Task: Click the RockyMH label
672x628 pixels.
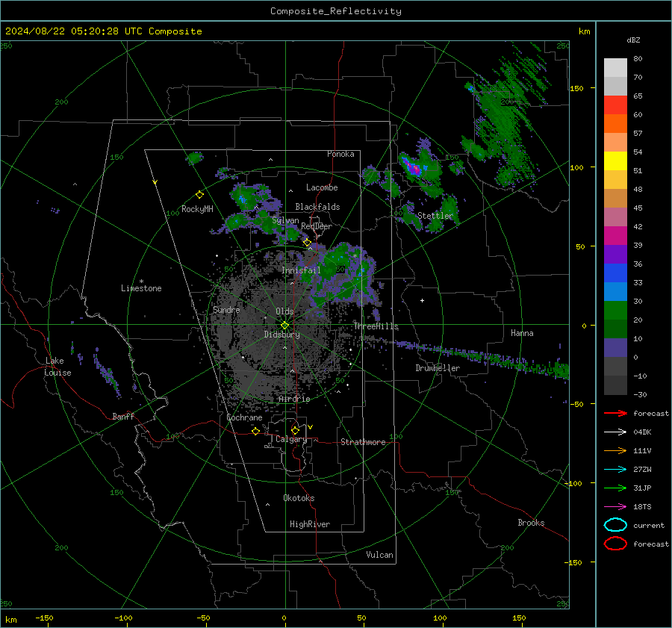Action: click(197, 209)
